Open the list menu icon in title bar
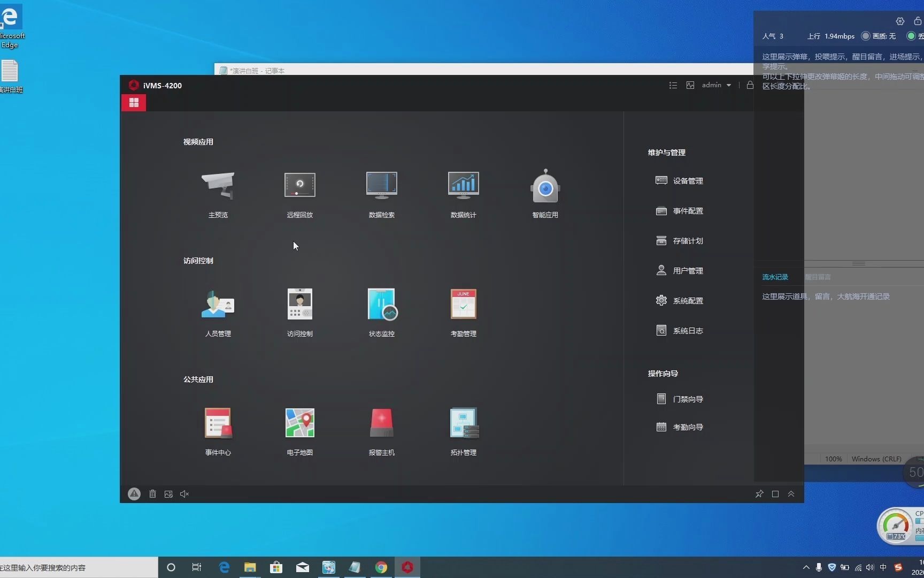Screen dimensions: 924x578 pyautogui.click(x=673, y=85)
